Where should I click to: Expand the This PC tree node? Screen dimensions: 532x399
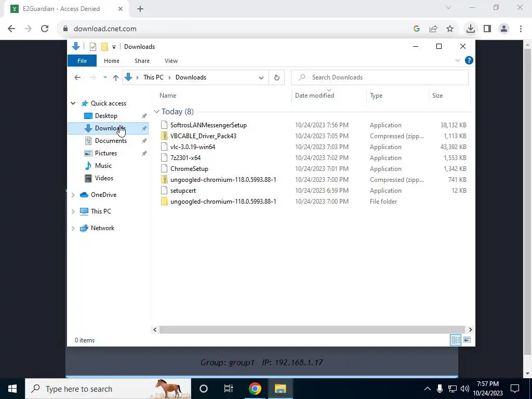[73, 211]
